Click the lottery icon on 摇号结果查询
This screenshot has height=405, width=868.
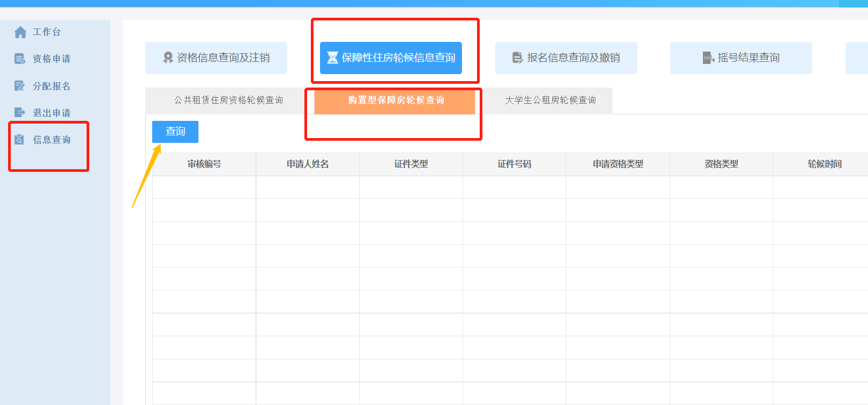pos(708,57)
